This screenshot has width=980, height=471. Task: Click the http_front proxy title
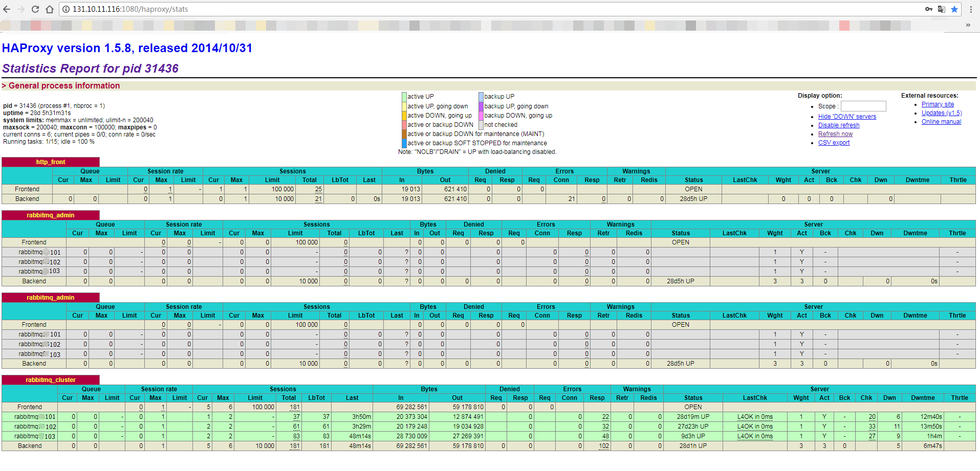tap(51, 162)
